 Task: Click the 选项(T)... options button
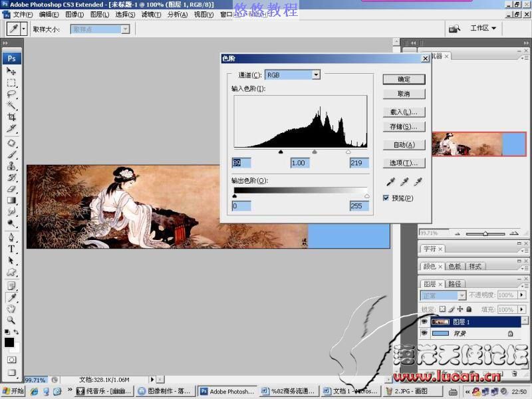pyautogui.click(x=404, y=163)
